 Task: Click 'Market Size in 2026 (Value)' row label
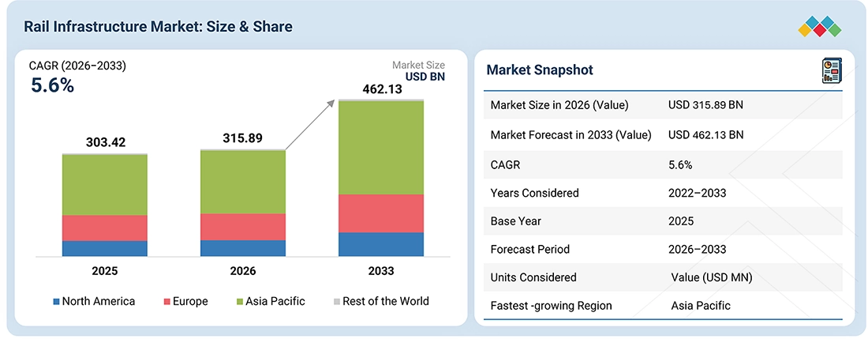[x=559, y=105]
